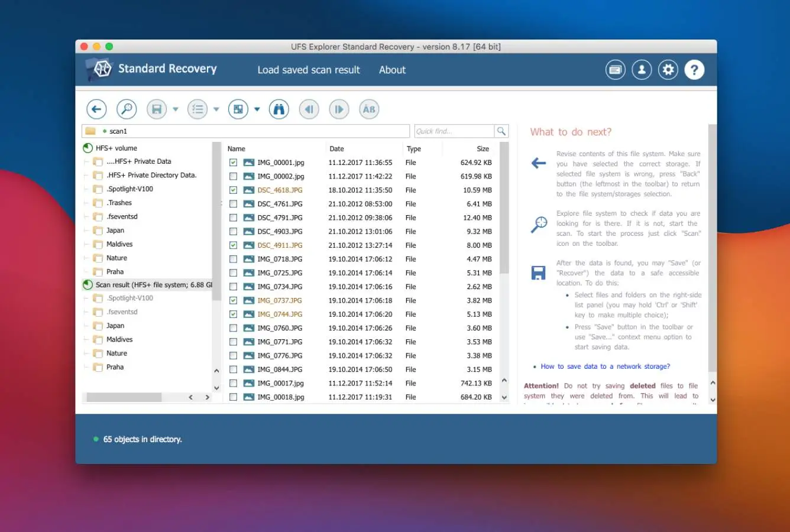
Task: Sort files by the Name column header
Action: (x=237, y=149)
